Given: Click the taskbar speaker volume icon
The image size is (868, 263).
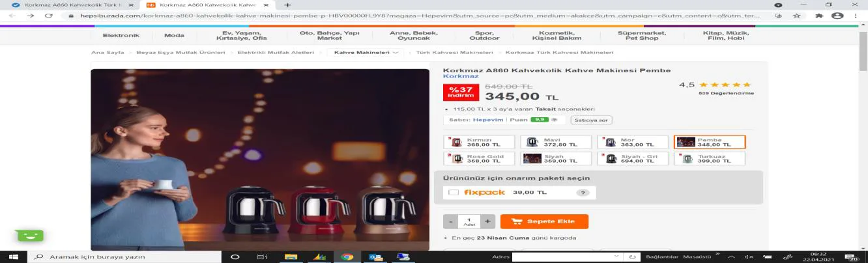Looking at the screenshot, I should pos(749,257).
